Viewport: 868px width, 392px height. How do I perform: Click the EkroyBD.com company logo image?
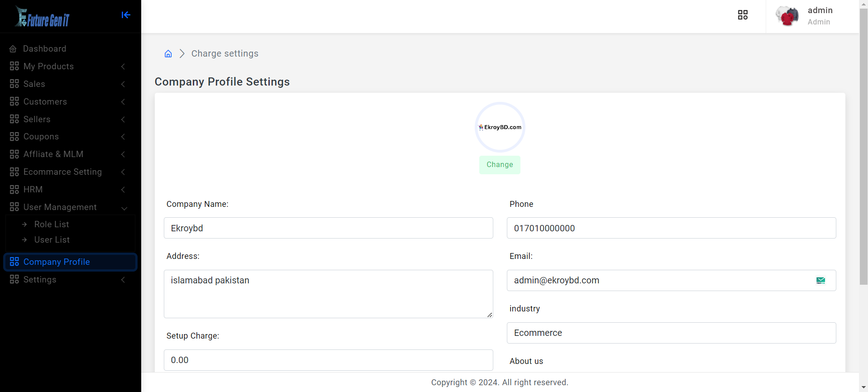coord(500,127)
